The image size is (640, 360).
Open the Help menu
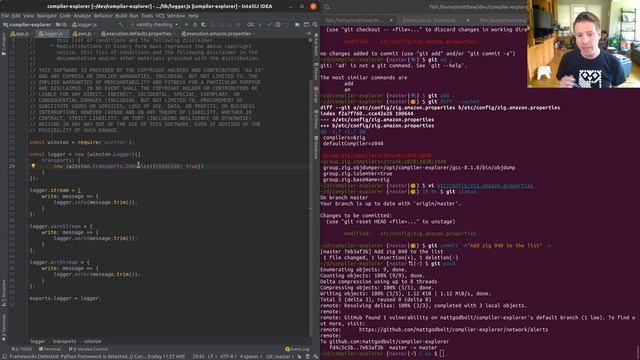[193, 16]
